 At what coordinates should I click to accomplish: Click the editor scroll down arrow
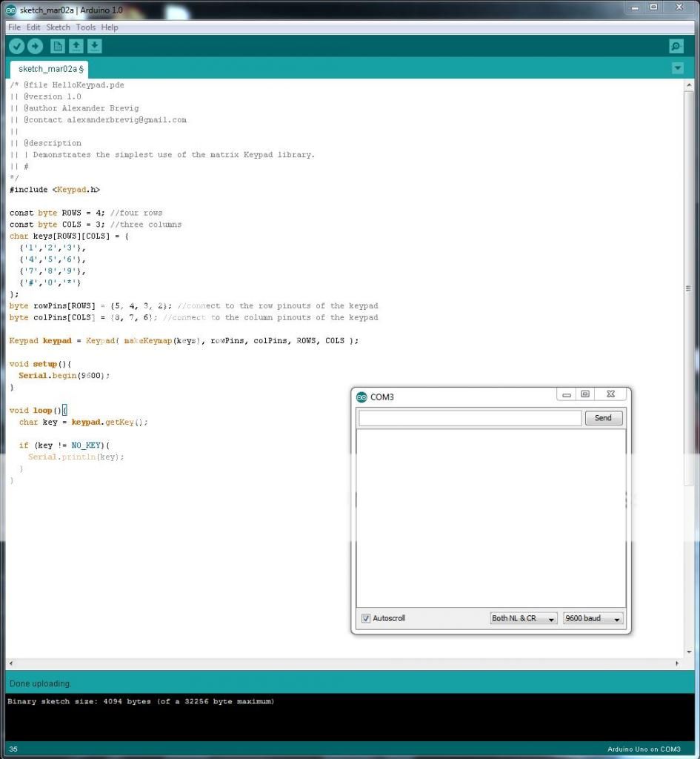[x=688, y=652]
